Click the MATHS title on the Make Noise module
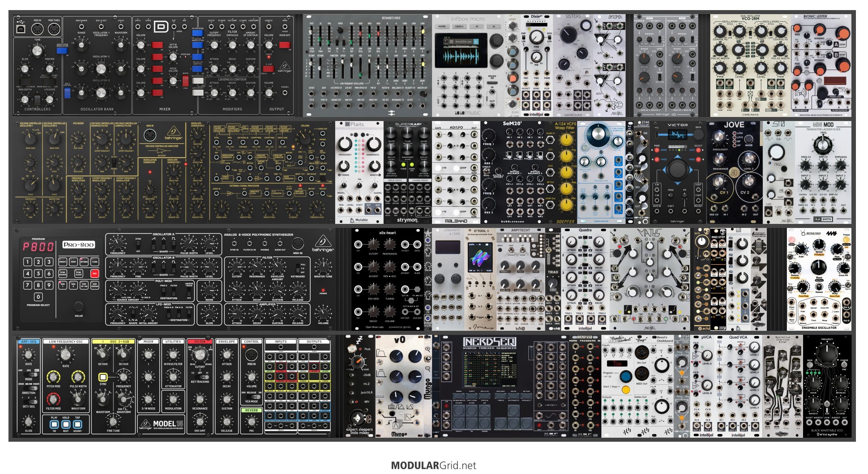Screen dimensions: 868x474 (649, 233)
